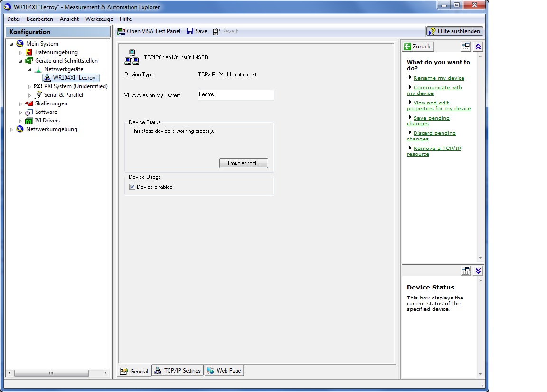The image size is (547, 392).
Task: Open the Bearbeiten menu
Action: (x=40, y=19)
